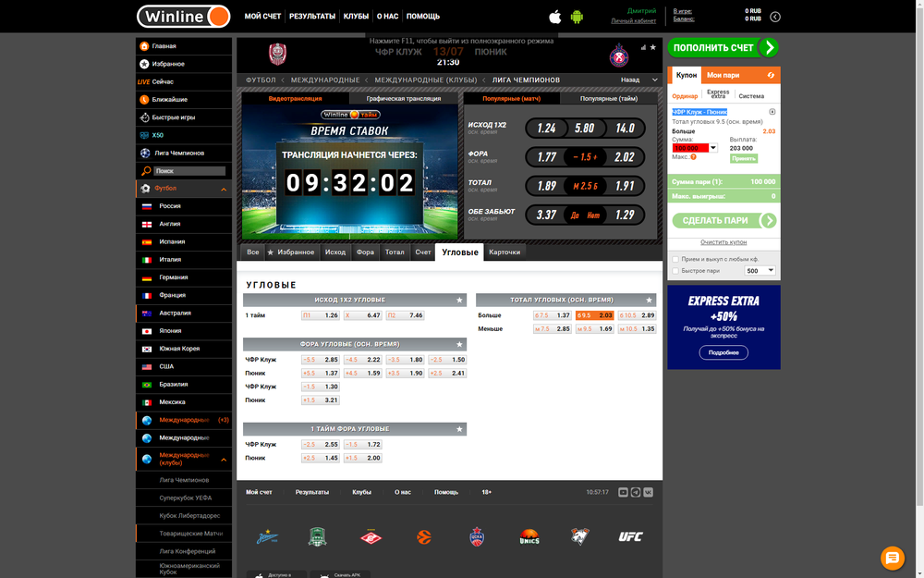Switch to Графическая трансляция tab
Screen dimensions: 924x578
[x=404, y=99]
